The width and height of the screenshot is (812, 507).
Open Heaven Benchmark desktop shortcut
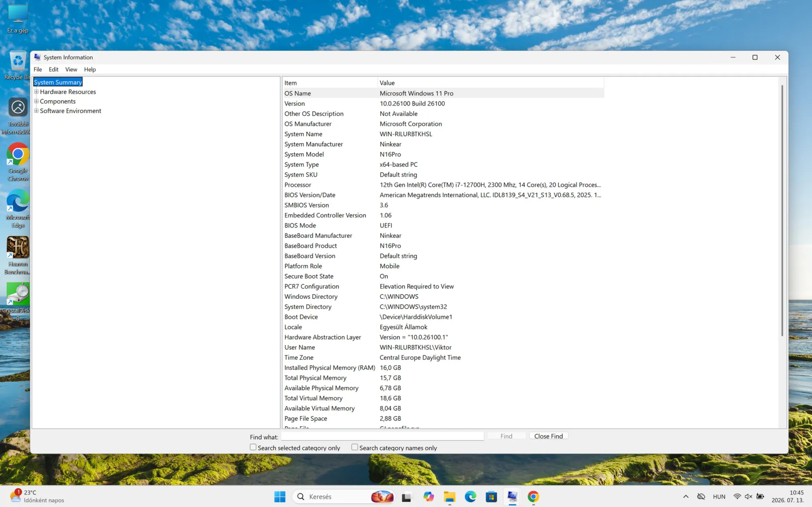pyautogui.click(x=17, y=255)
